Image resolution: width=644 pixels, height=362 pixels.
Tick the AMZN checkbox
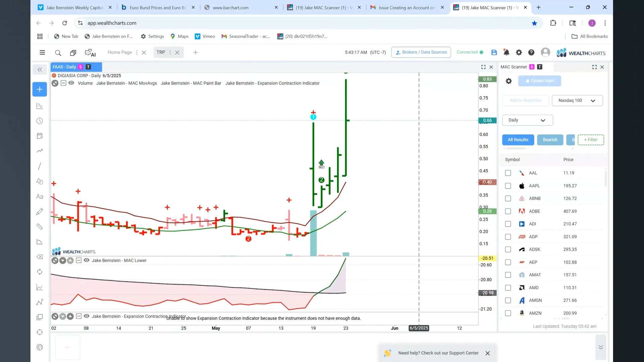click(x=508, y=313)
